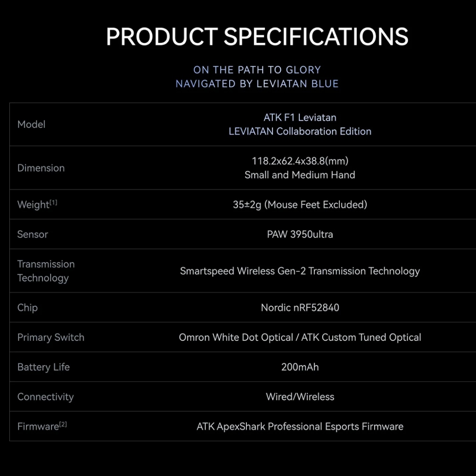Click the "35±2g (Mouse Feet Excluded)" value
476x476 pixels.
[300, 205]
